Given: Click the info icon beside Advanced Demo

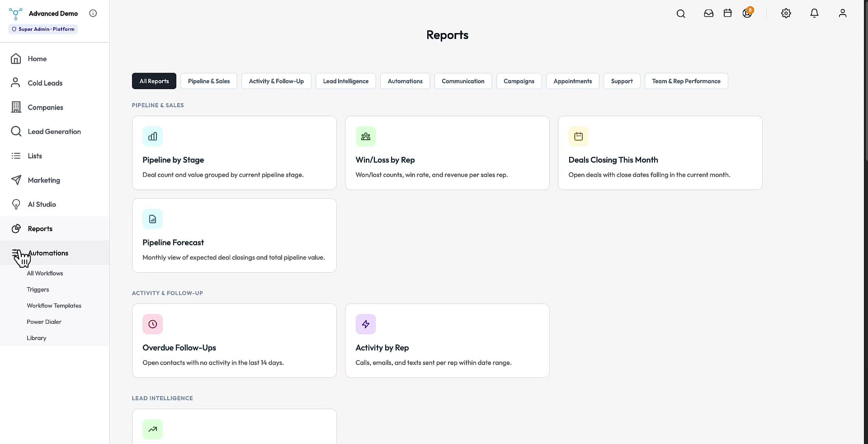Looking at the screenshot, I should tap(93, 13).
